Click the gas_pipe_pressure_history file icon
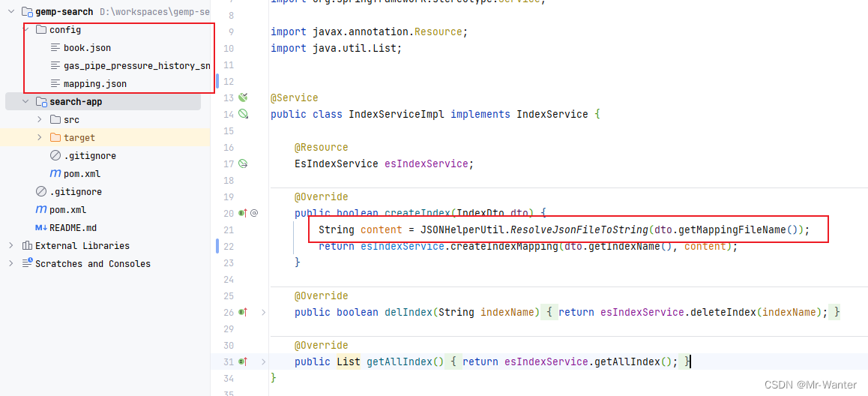Image resolution: width=868 pixels, height=396 pixels. [55, 66]
